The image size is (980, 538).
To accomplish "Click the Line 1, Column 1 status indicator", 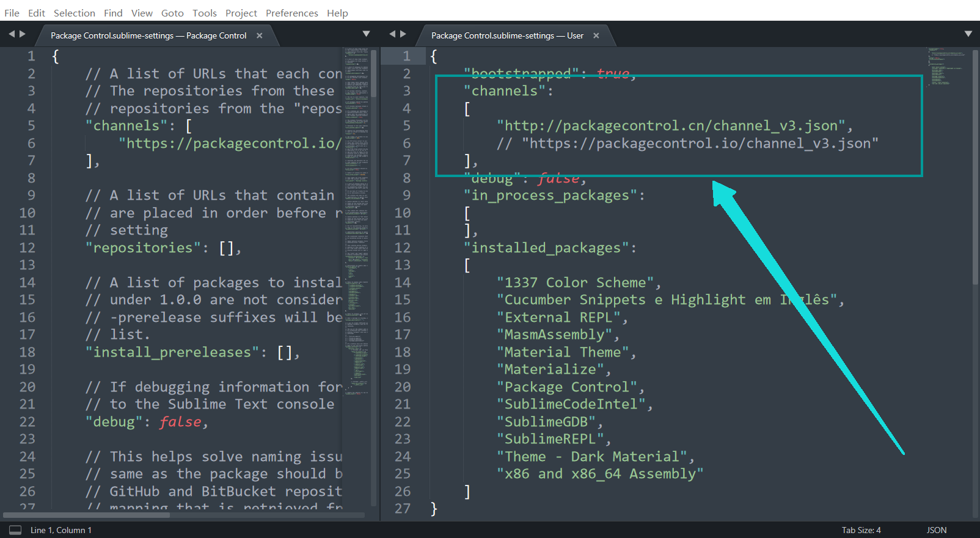I will click(x=61, y=530).
